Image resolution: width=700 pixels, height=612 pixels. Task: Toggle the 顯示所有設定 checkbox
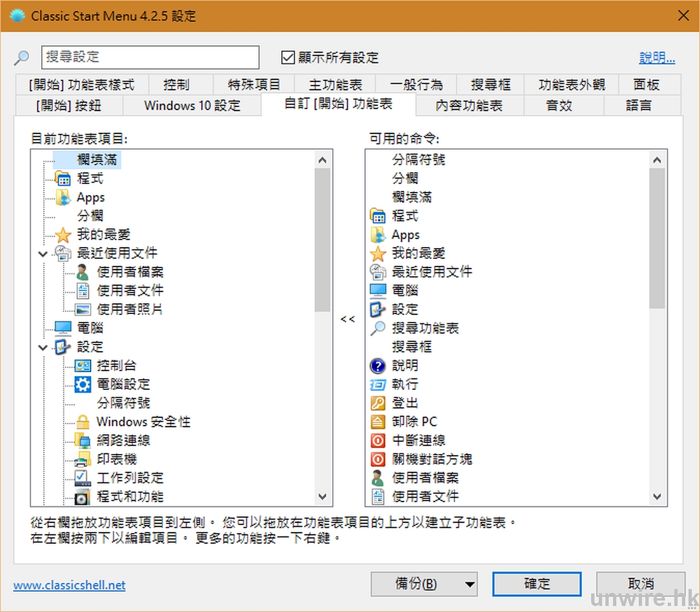tap(288, 57)
